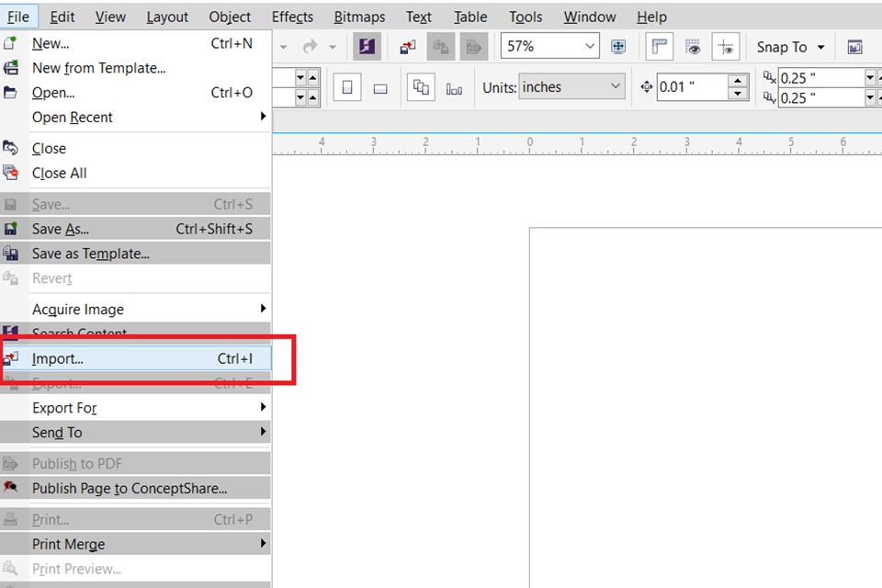
Task: Click the Publish to PDF toolbar icon
Action: [474, 47]
